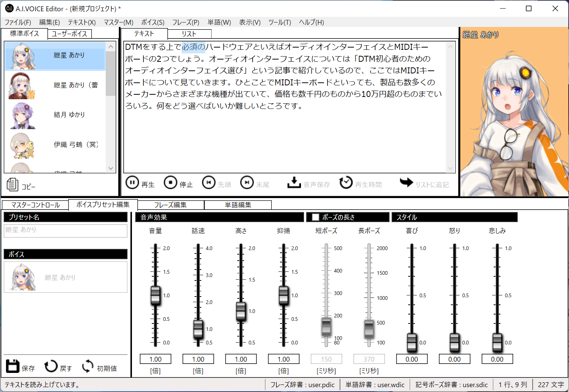
Task: Click the 保存 floppy disk icon
Action: [x=12, y=366]
